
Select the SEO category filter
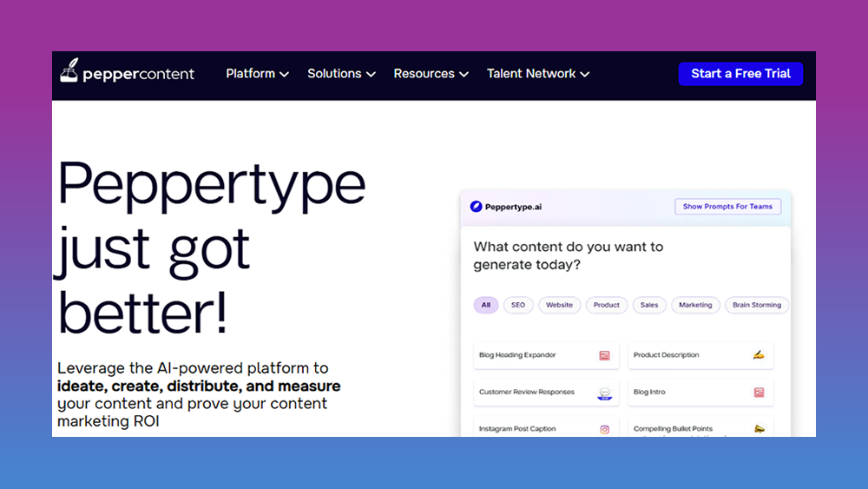(x=518, y=305)
